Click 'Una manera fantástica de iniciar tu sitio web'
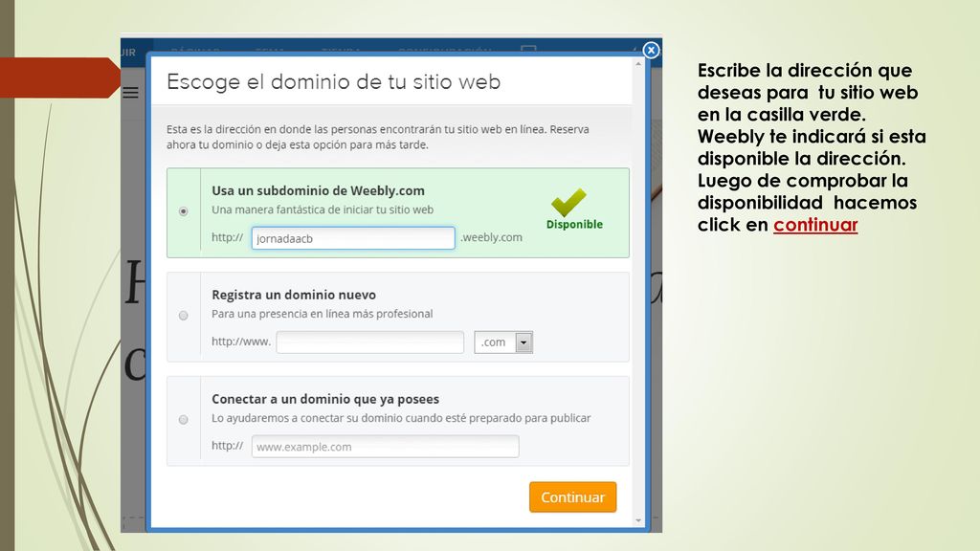Image resolution: width=980 pixels, height=551 pixels. click(323, 209)
